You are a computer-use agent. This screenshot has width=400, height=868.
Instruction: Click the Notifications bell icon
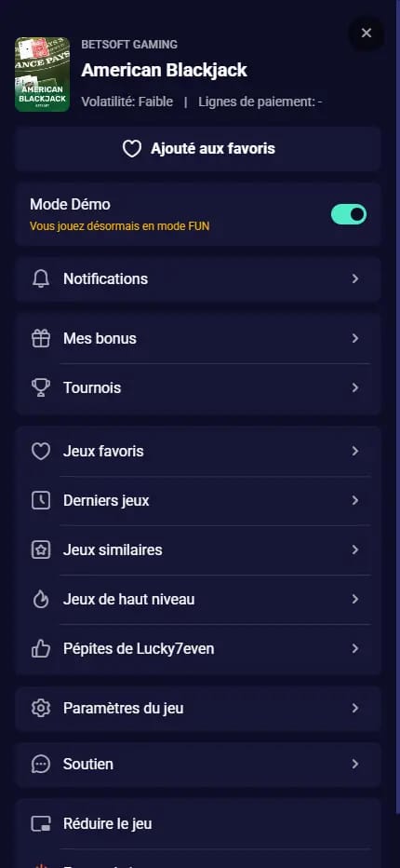tap(40, 279)
